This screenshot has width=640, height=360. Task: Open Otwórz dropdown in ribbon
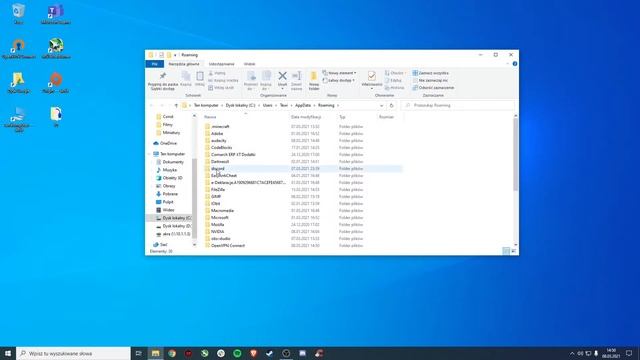(395, 73)
